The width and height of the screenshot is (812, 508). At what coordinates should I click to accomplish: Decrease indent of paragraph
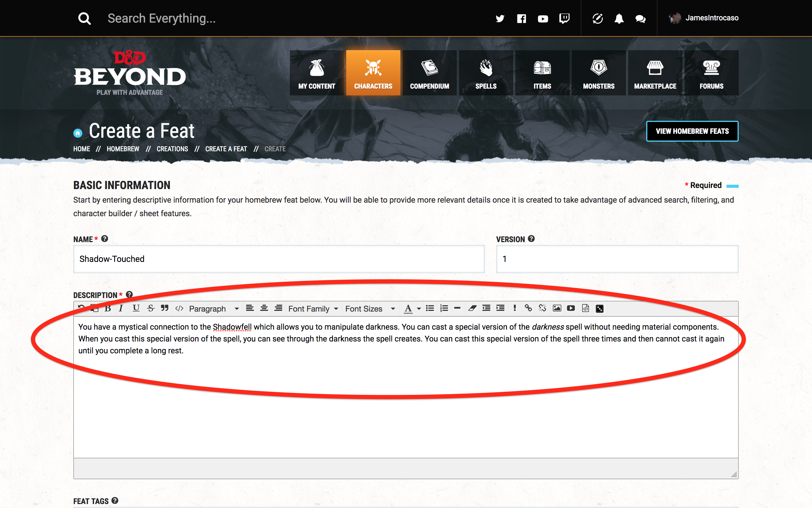coord(486,308)
